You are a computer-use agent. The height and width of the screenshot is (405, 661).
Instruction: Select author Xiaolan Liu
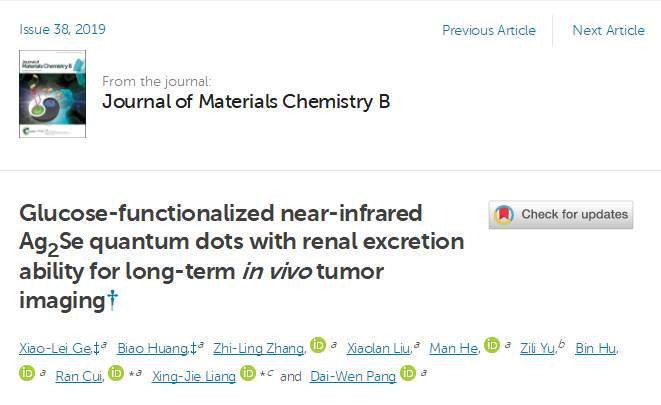(x=379, y=349)
